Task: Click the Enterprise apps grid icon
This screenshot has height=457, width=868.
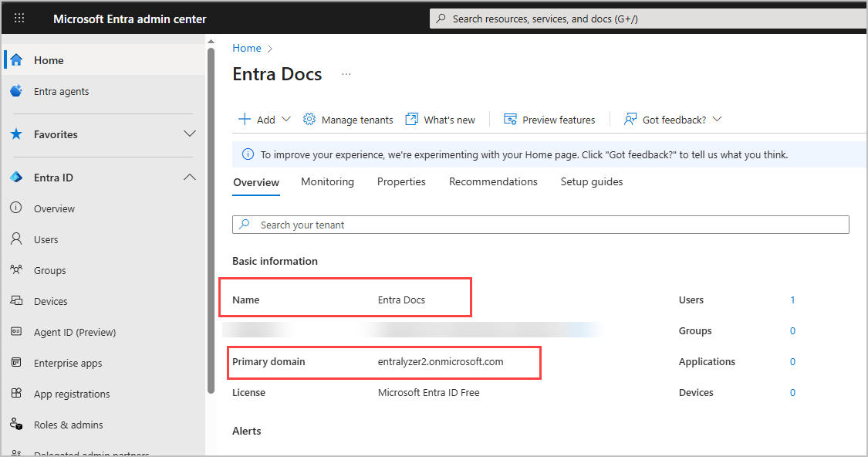Action: [x=16, y=363]
